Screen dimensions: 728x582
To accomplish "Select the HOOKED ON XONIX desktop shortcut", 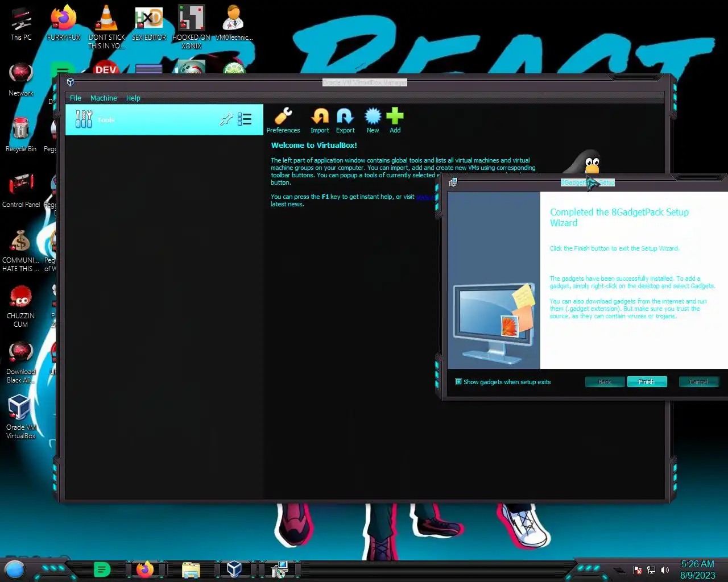I will 192,27.
